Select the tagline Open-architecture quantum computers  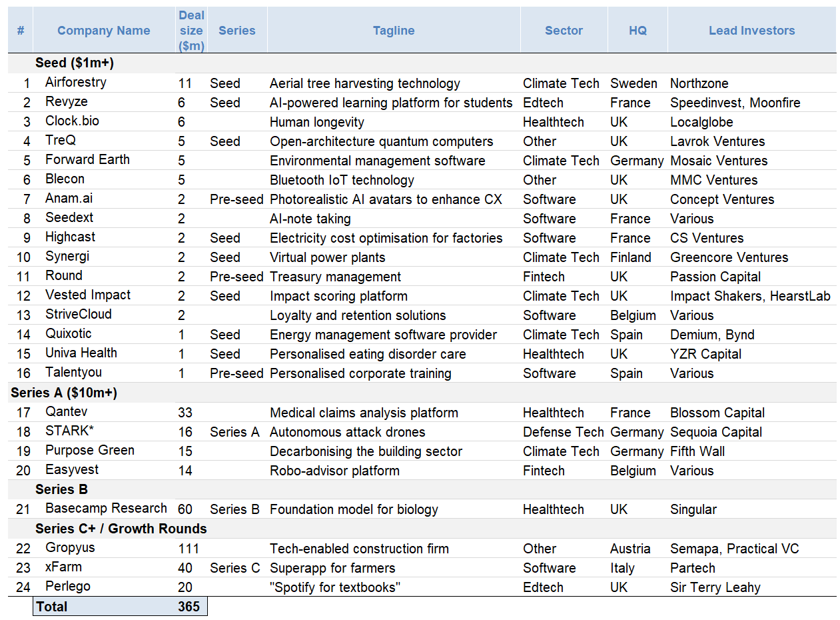(382, 141)
